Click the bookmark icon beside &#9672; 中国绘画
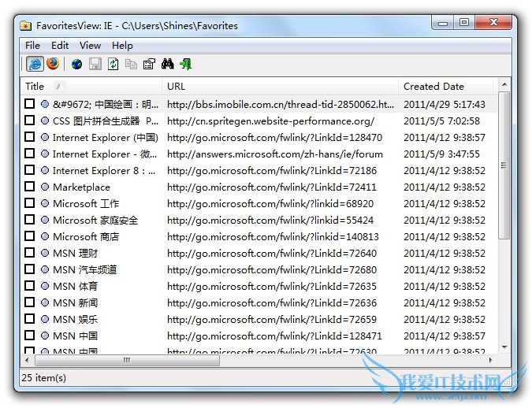This screenshot has width=532, height=408. tap(45, 104)
